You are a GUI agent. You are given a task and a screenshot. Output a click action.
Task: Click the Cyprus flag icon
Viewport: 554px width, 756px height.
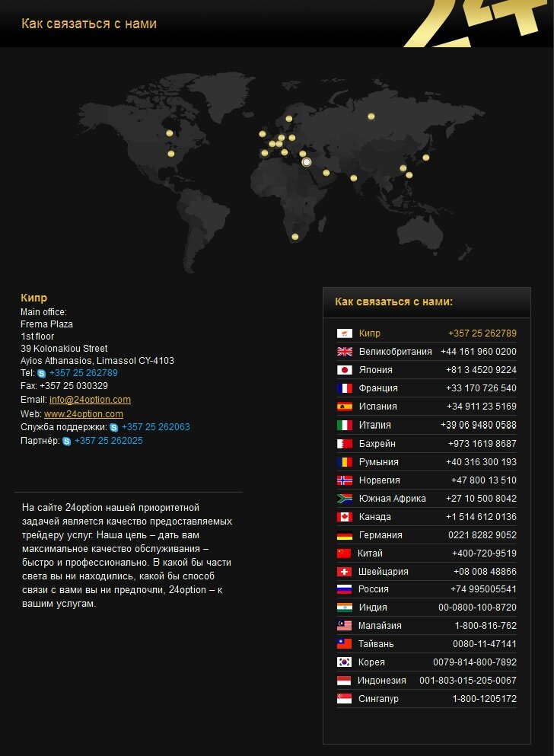pos(345,333)
